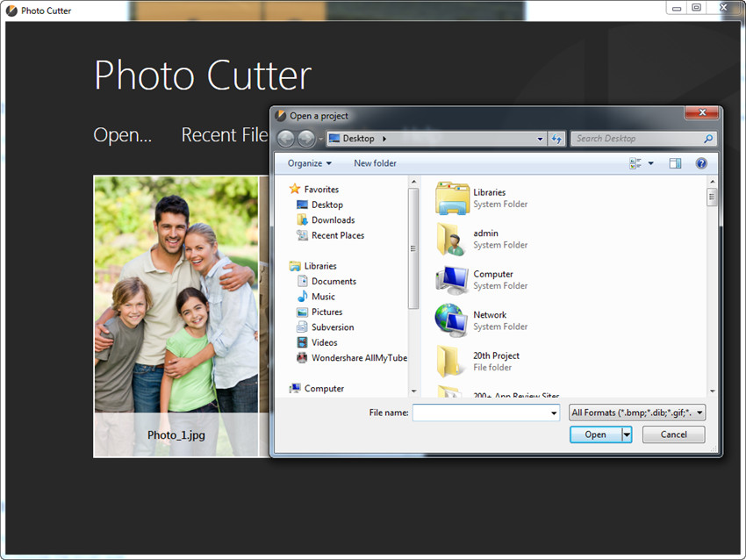Click the back navigation arrow in dialog
The image size is (746, 560).
tap(285, 139)
